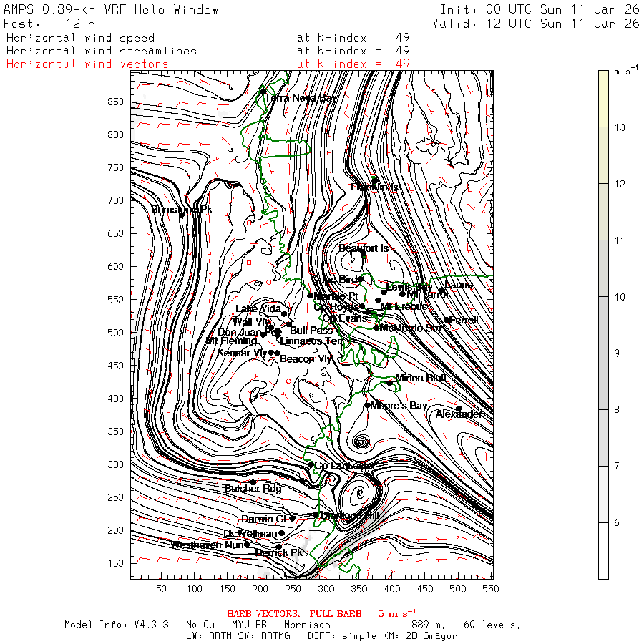
Task: Click the 'AMPS 0.89-km WRF Helo Window' title
Action: [x=112, y=9]
